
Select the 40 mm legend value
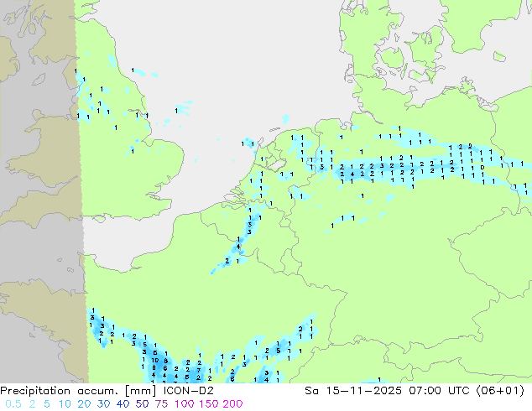pos(123,404)
